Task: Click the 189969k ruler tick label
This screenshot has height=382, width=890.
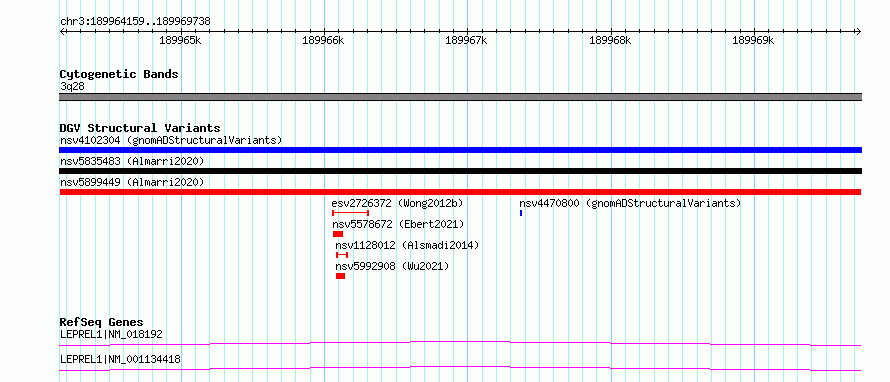Action: click(753, 40)
